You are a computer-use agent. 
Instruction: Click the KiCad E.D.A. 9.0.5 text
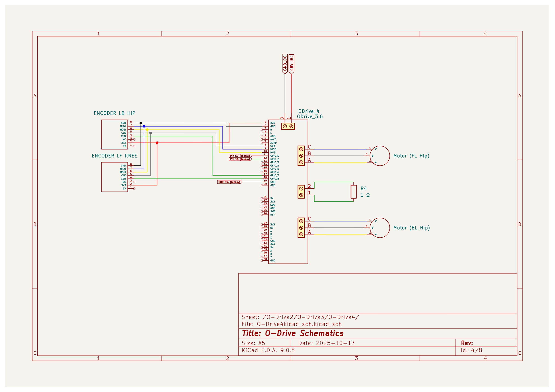(x=268, y=350)
